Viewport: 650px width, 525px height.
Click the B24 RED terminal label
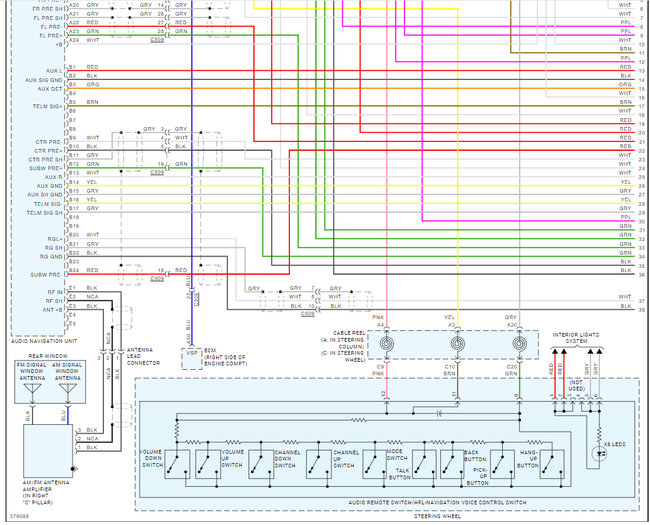[84, 270]
